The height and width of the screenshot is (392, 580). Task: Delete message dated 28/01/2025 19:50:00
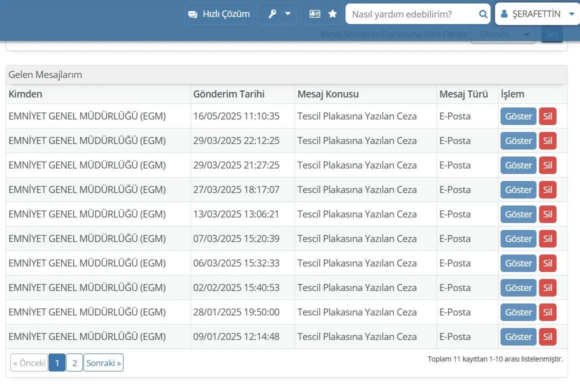tap(547, 312)
